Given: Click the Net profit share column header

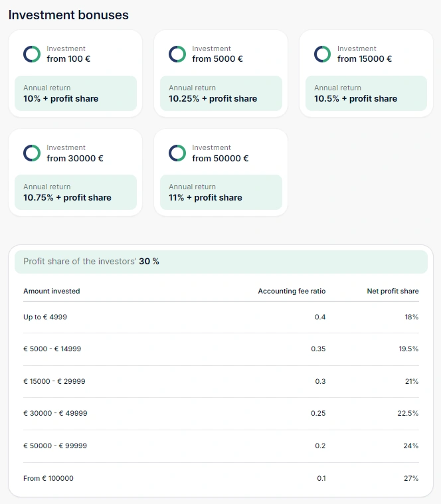Looking at the screenshot, I should 393,291.
